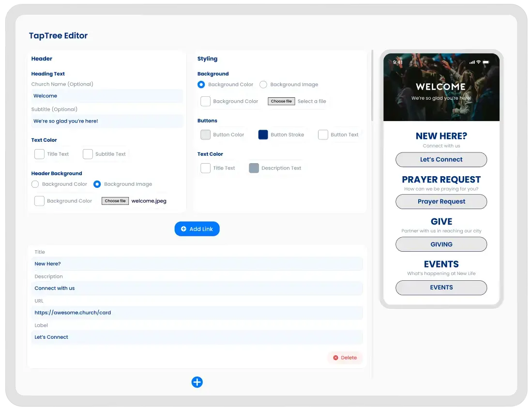
Task: Select header Background Color radio option
Action: [x=35, y=184]
